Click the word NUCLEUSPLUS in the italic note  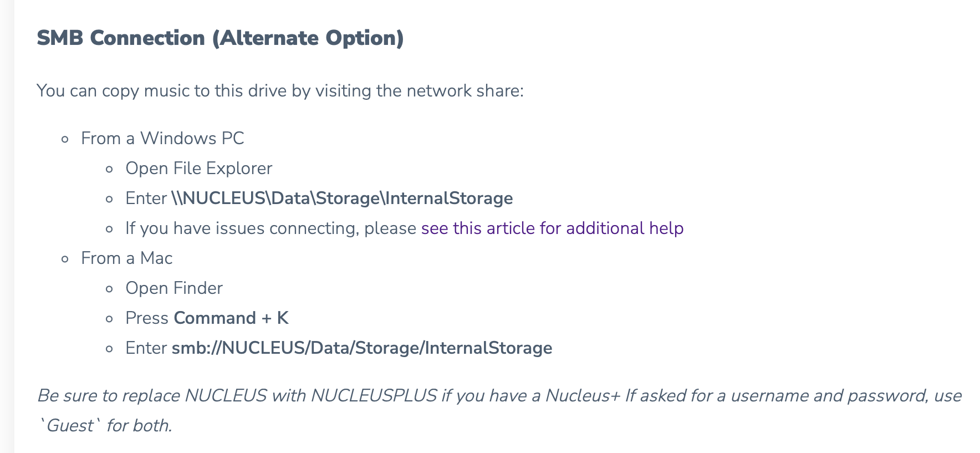click(374, 396)
